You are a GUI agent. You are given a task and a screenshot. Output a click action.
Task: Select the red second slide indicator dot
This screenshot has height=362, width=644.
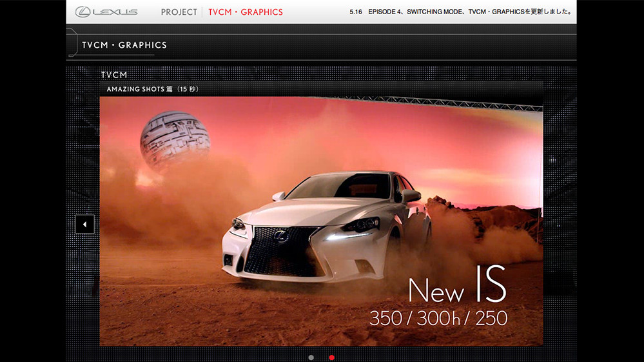coord(331,357)
